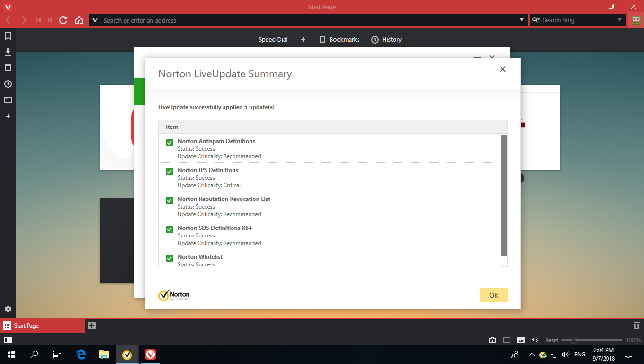
Task: Toggle the Norton IPS Definitions checkbox
Action: 169,172
